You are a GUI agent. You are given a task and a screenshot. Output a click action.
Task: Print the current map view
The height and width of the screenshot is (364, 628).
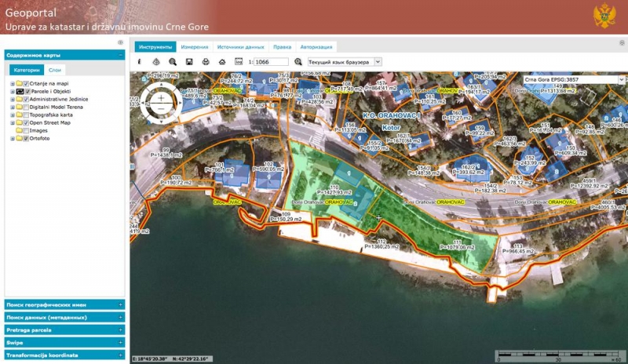[x=206, y=62]
